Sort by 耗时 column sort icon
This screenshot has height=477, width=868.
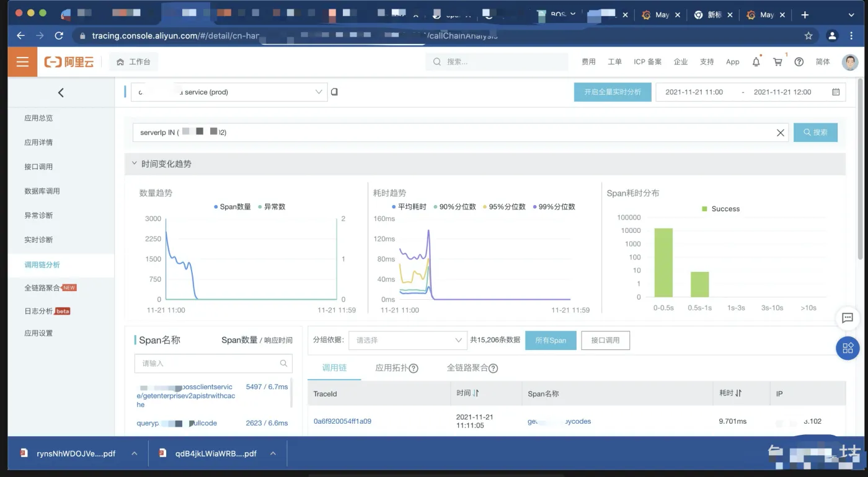click(x=739, y=393)
